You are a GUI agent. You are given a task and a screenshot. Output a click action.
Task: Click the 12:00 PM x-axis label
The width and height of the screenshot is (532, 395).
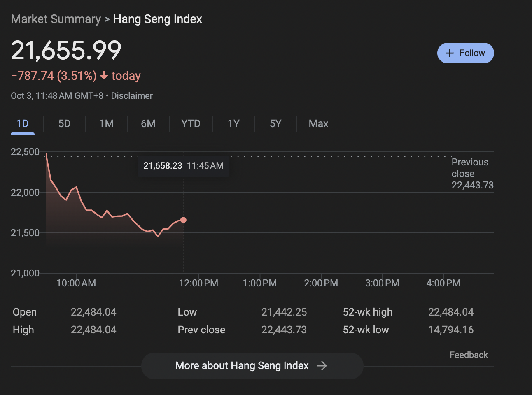(198, 283)
